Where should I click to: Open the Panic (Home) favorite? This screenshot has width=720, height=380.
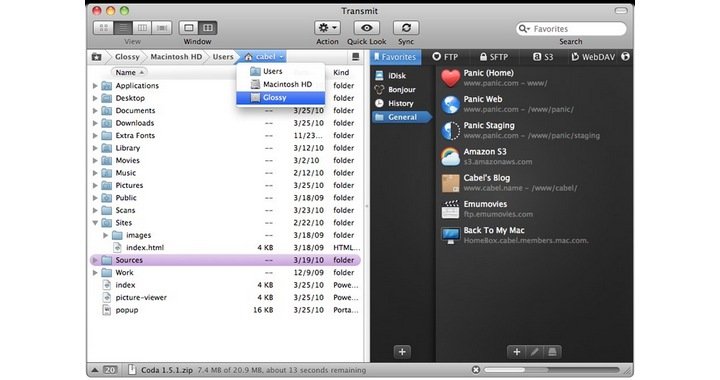coord(534,78)
